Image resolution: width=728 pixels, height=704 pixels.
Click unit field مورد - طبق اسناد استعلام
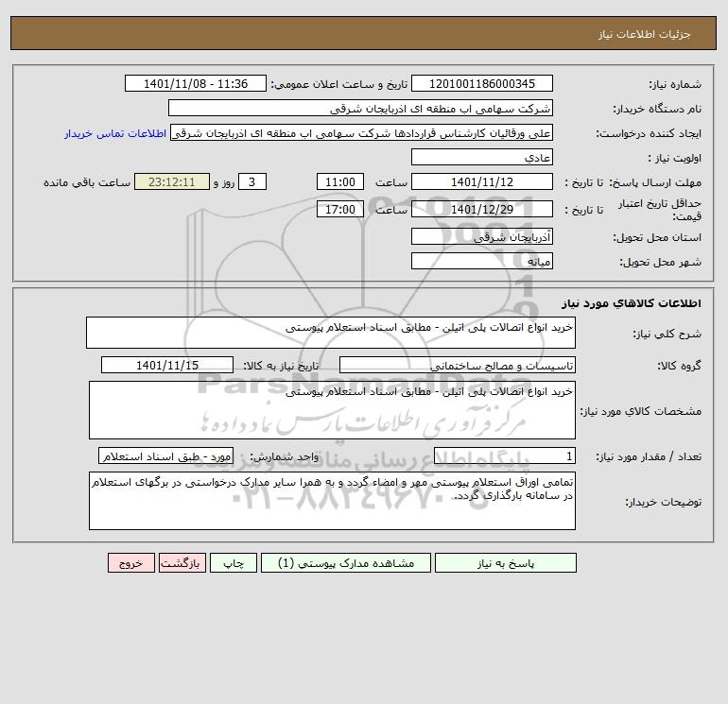tap(165, 456)
